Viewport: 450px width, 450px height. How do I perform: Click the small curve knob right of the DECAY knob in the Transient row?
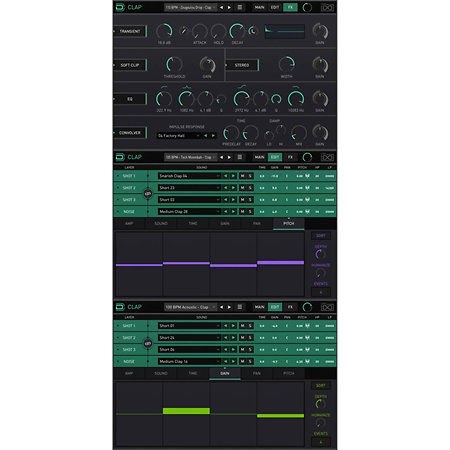tap(253, 31)
